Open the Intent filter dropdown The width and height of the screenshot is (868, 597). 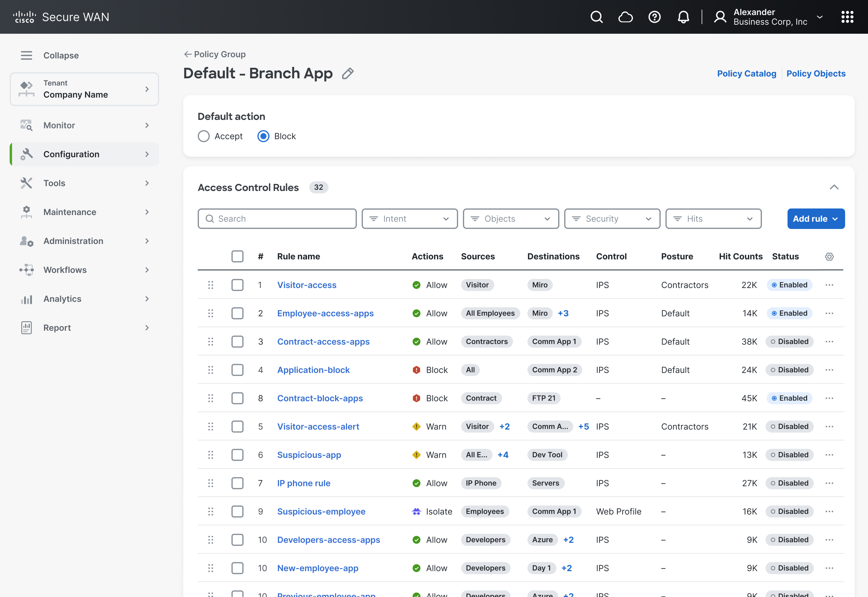pos(410,219)
